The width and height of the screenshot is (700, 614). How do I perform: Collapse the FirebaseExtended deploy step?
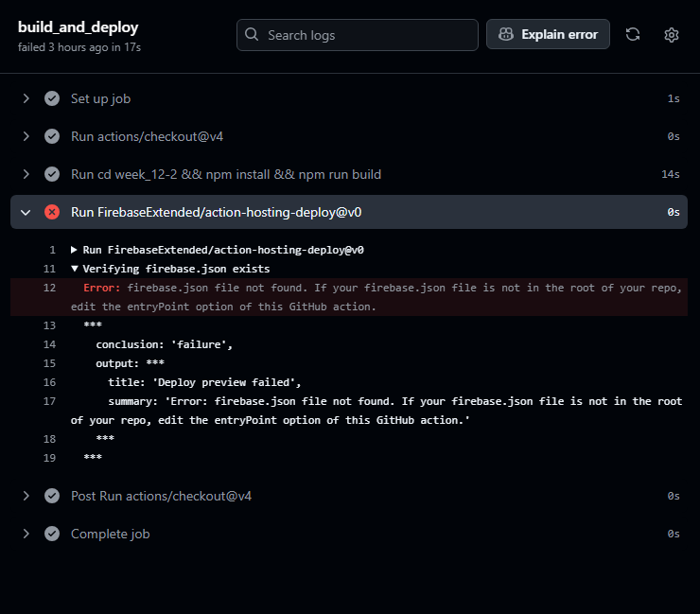(x=26, y=212)
